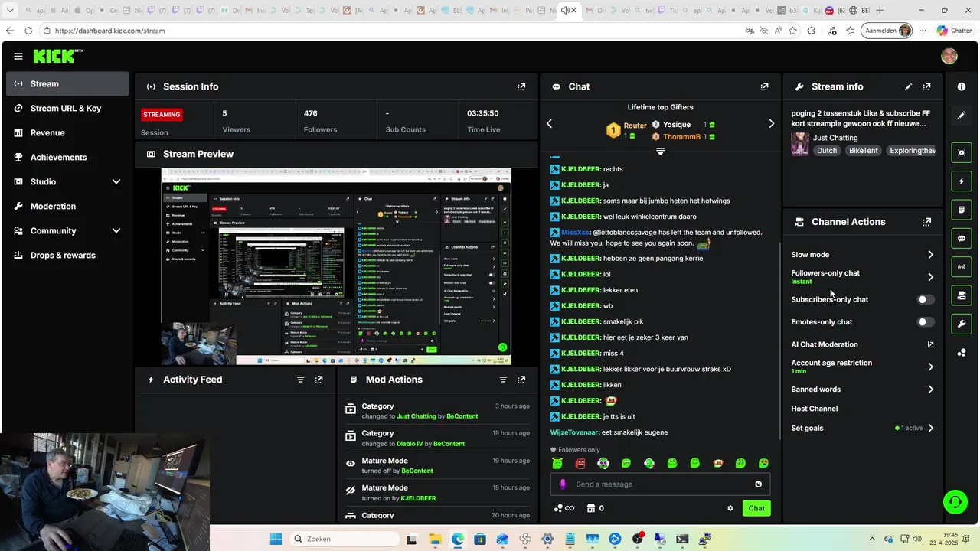This screenshot has height=551, width=980.
Task: Open AI Chat Moderation external link
Action: (930, 344)
